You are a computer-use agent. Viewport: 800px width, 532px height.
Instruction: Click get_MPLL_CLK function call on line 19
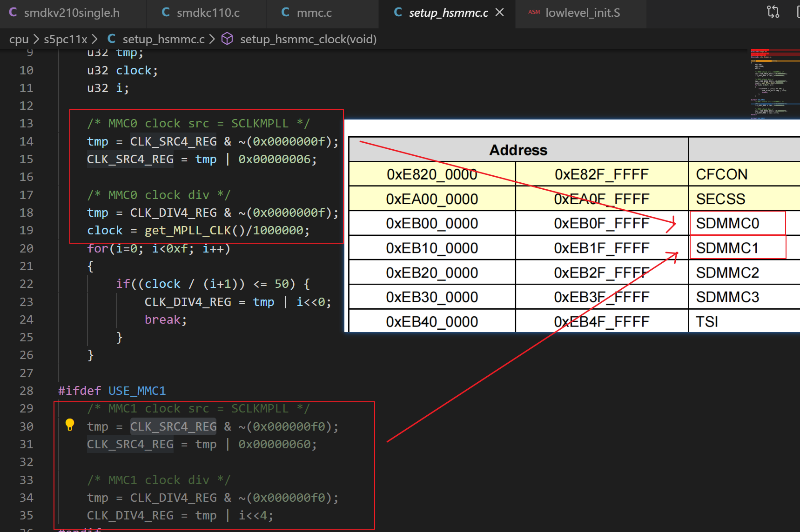point(188,231)
